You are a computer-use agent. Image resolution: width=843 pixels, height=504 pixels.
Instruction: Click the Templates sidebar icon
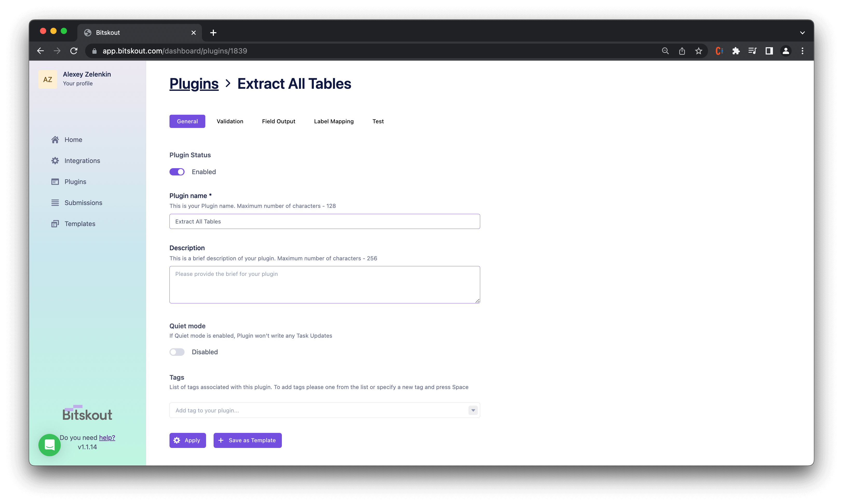pyautogui.click(x=55, y=224)
